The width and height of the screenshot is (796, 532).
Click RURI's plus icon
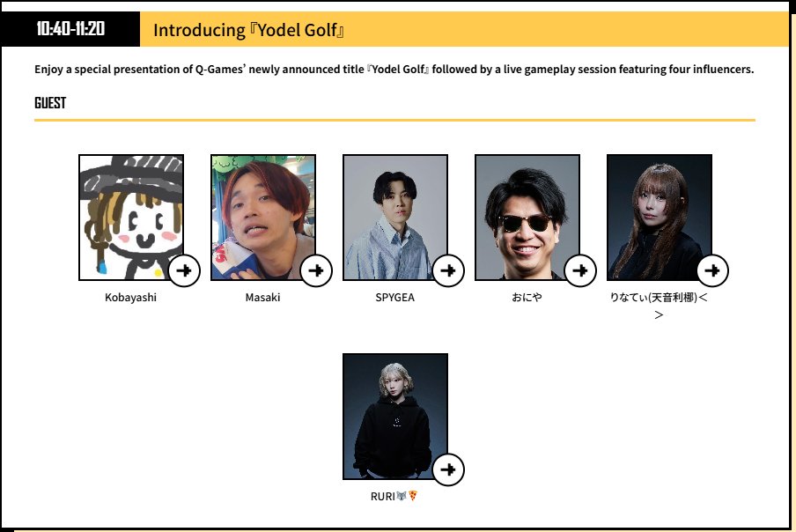pyautogui.click(x=447, y=469)
